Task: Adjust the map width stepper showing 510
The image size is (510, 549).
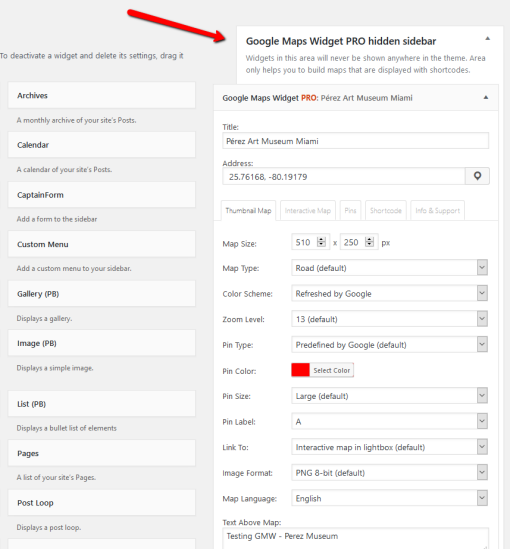Action: pyautogui.click(x=321, y=242)
